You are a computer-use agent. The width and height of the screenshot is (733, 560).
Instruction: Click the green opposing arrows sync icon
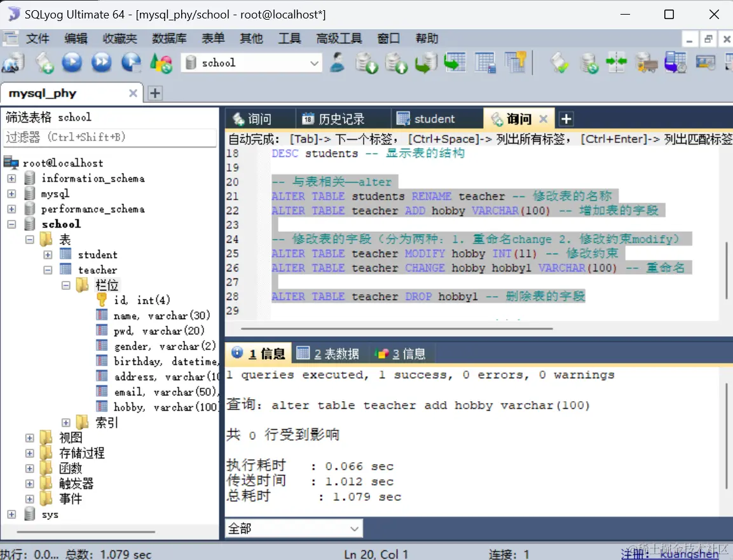click(616, 62)
